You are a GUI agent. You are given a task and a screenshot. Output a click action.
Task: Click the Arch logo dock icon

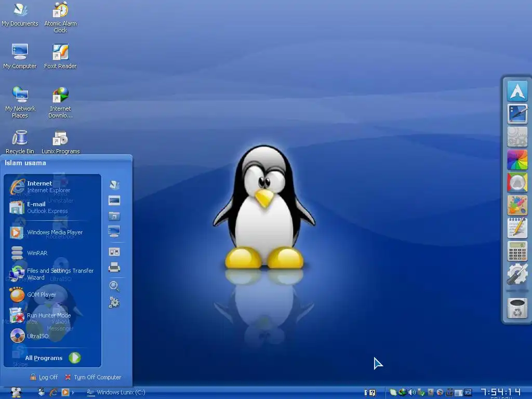[517, 90]
